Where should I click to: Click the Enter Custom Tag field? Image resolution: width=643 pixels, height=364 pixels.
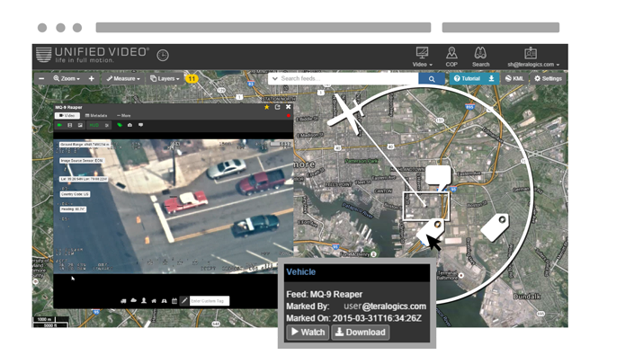(x=210, y=301)
